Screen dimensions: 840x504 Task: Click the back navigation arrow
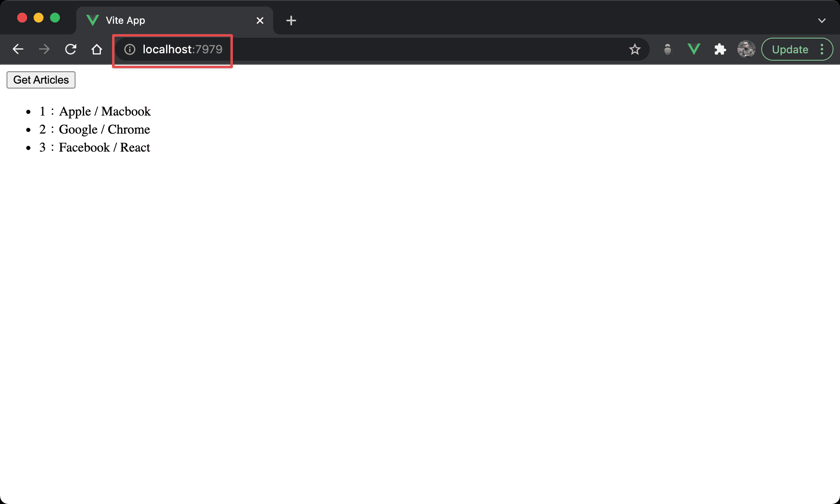coord(17,50)
